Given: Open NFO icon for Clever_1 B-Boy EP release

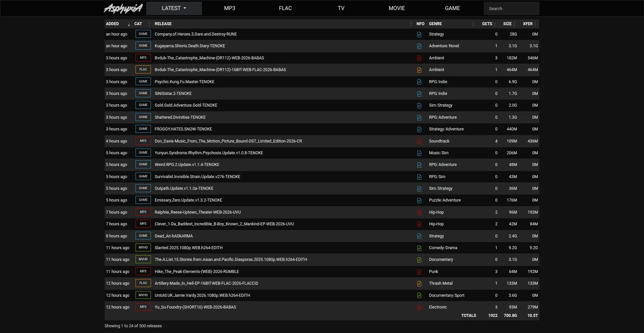Looking at the screenshot, I should [419, 224].
